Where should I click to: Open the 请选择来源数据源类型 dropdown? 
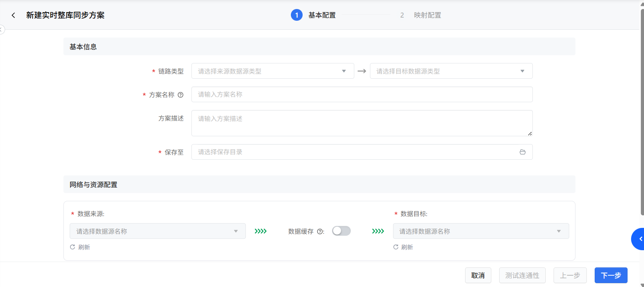tap(272, 71)
